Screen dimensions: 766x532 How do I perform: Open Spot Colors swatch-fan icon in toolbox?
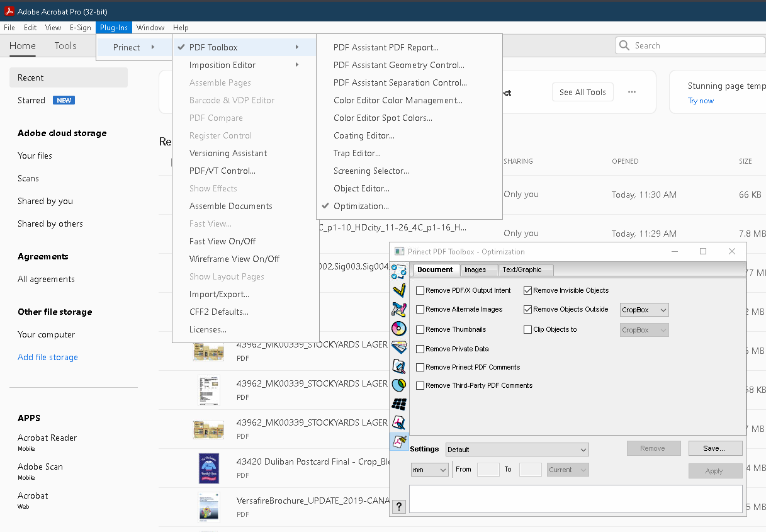click(399, 347)
